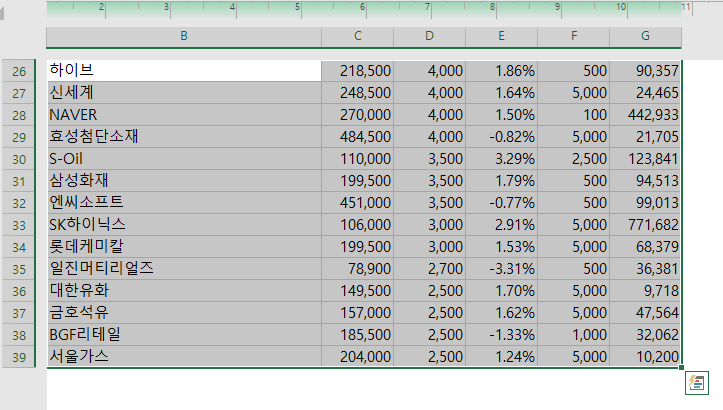Click the 9,718 volume cell
Screen dimensions: 723x410
pos(645,291)
